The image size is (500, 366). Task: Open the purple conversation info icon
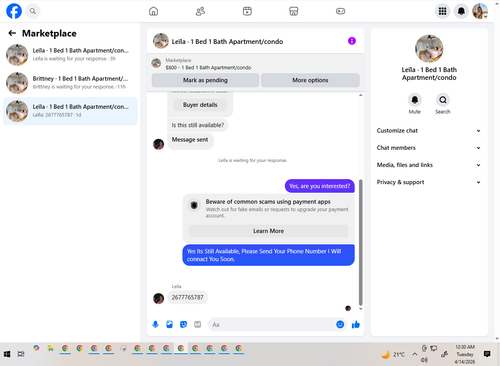pos(352,41)
